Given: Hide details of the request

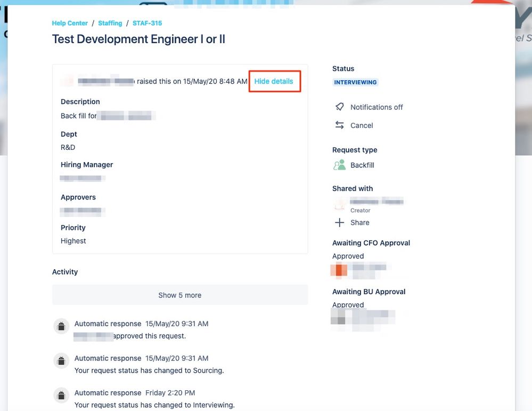Looking at the screenshot, I should [x=274, y=81].
